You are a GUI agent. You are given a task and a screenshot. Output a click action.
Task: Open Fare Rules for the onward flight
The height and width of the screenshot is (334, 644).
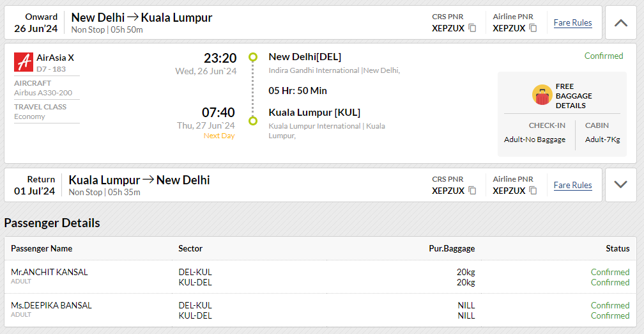point(572,22)
